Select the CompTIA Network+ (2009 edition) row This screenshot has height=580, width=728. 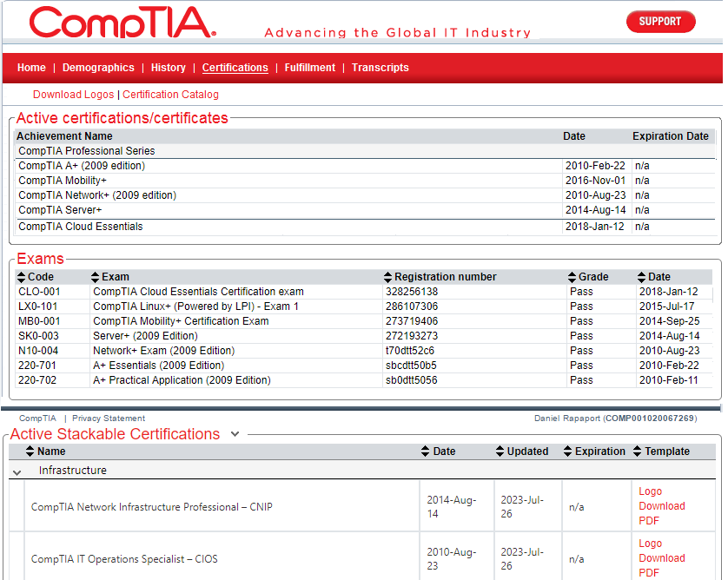tap(365, 195)
